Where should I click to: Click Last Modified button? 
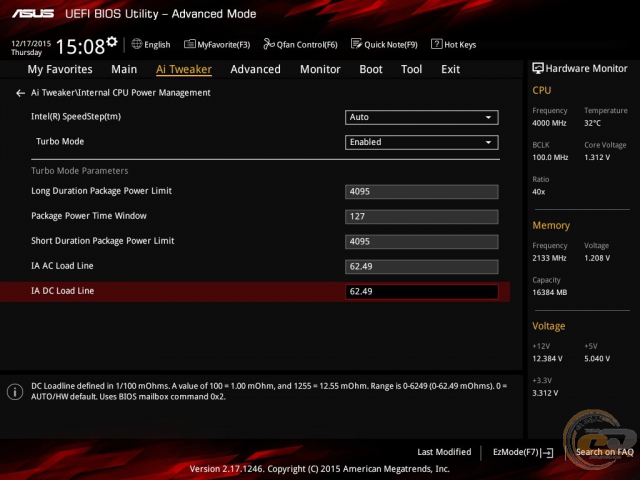[x=444, y=452]
